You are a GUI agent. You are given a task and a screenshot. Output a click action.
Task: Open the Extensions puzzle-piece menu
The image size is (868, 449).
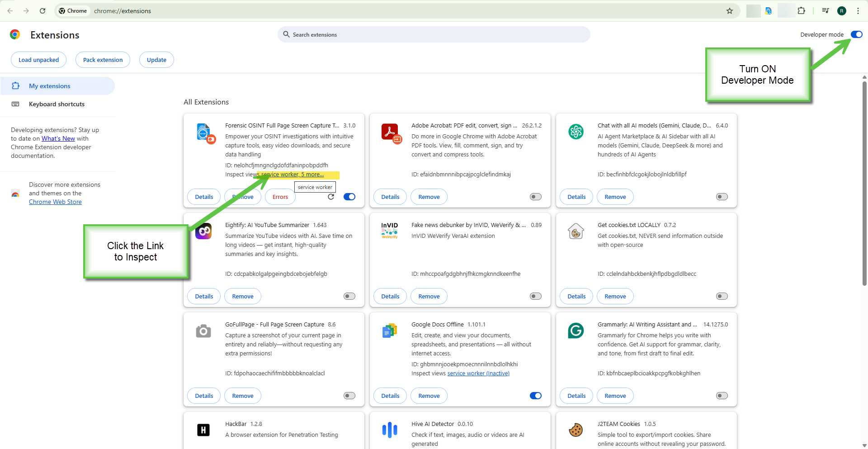click(x=801, y=11)
